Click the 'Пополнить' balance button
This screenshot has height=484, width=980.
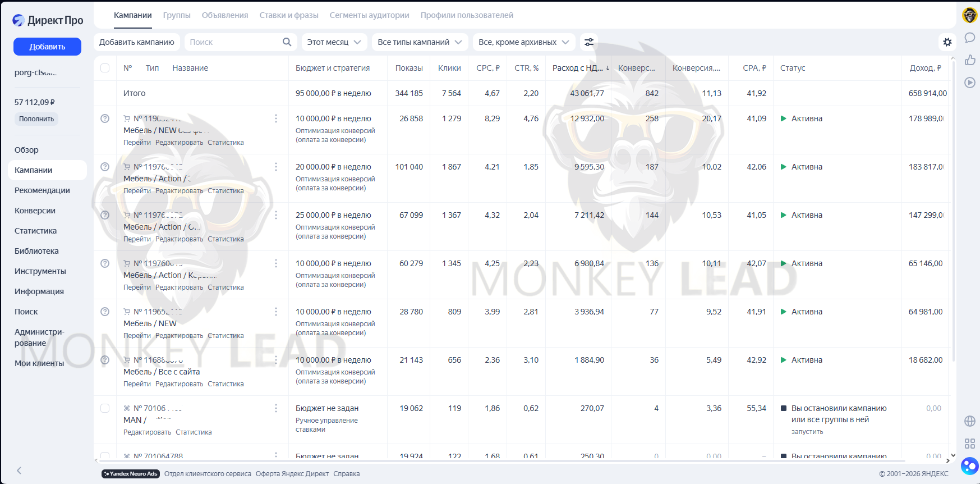[36, 119]
